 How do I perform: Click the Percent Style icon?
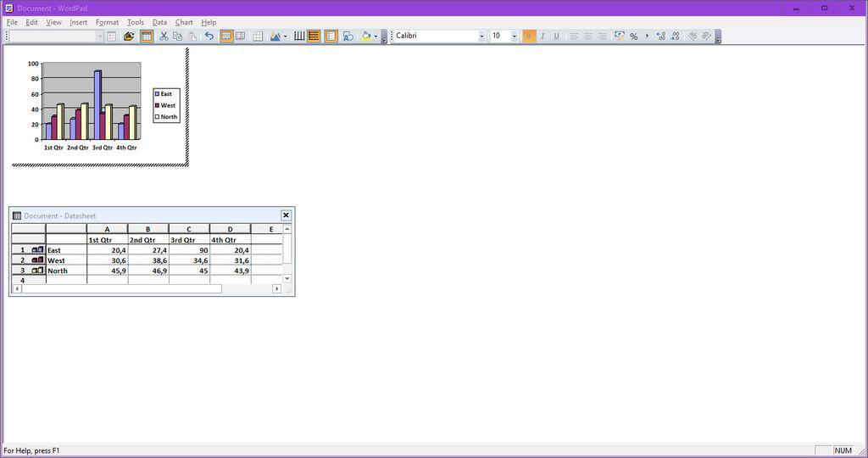pos(633,36)
